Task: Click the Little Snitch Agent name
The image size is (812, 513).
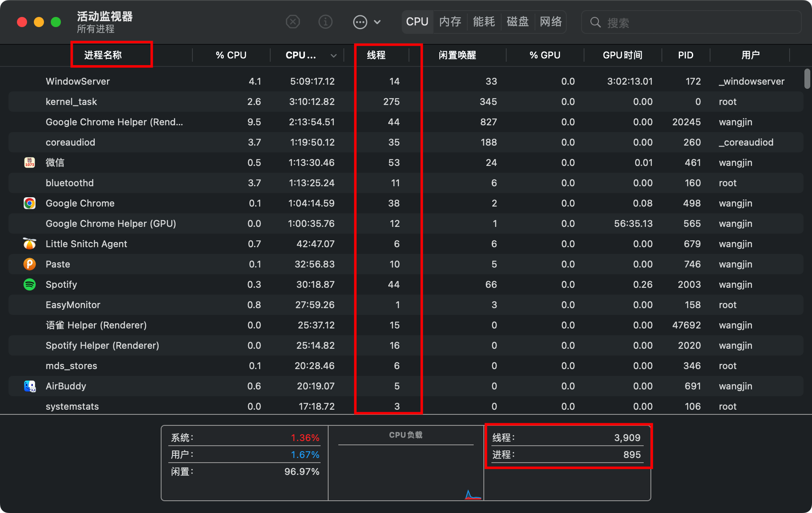Action: pyautogui.click(x=86, y=244)
